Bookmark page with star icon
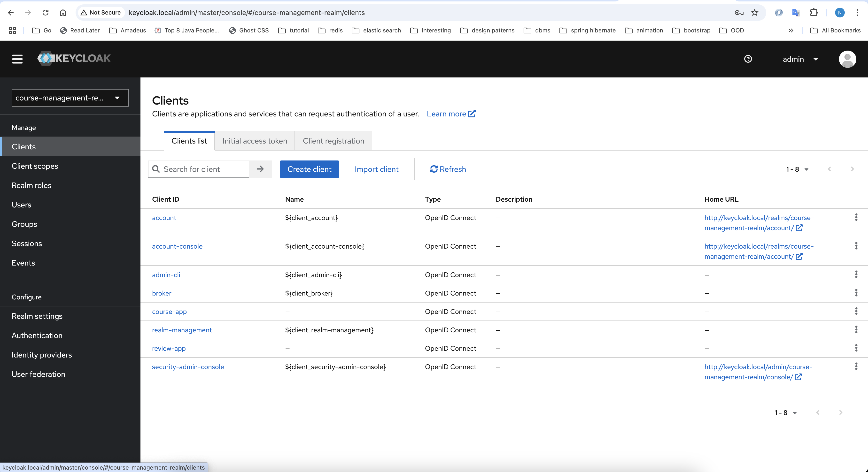This screenshot has width=868, height=472. coord(754,12)
